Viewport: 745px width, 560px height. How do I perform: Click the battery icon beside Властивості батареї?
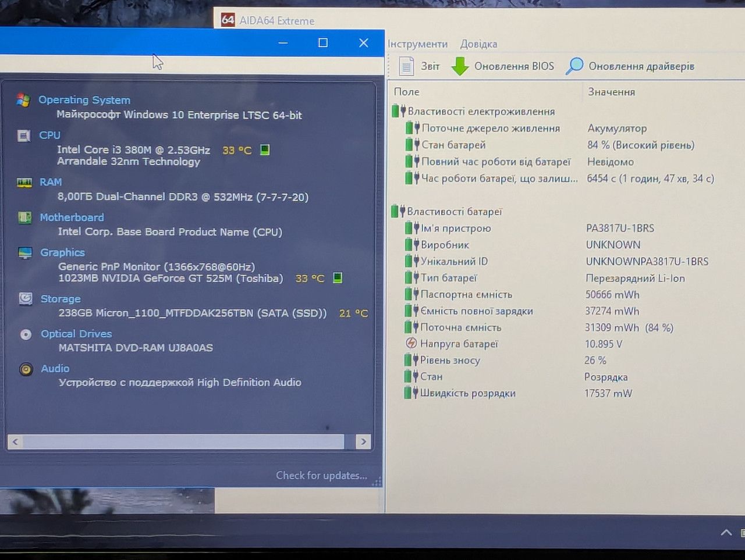tap(398, 211)
